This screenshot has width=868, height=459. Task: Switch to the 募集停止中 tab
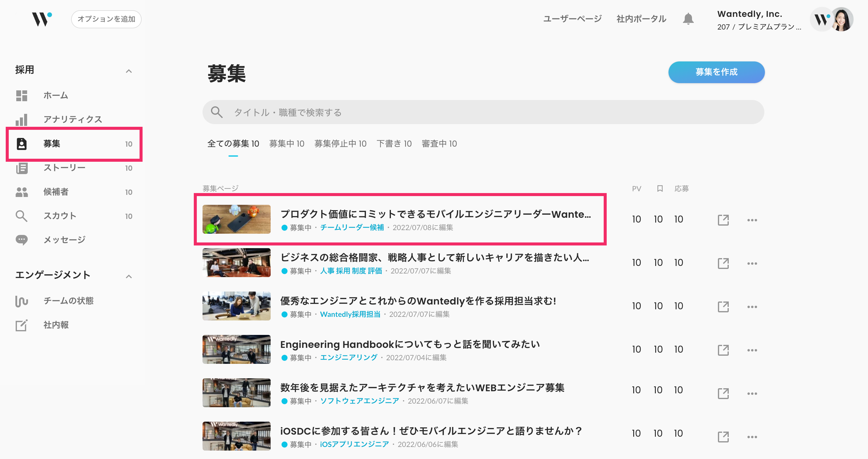(340, 144)
